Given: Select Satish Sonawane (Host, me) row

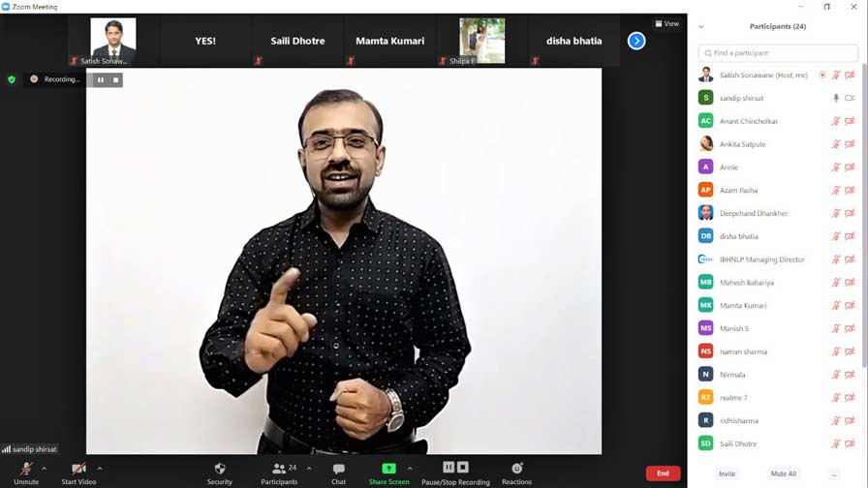Looking at the screenshot, I should [777, 75].
